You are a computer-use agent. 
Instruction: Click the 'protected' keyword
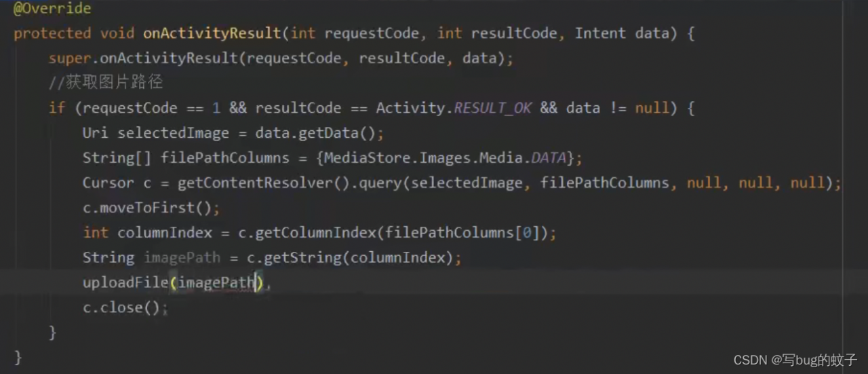(x=52, y=33)
